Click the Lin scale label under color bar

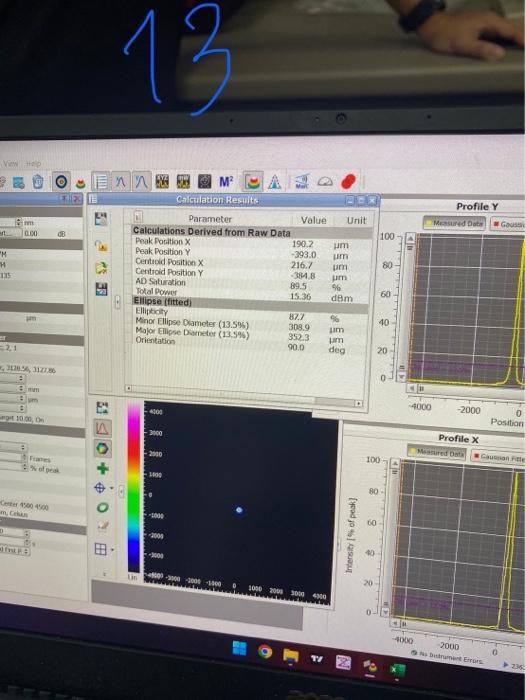[133, 577]
